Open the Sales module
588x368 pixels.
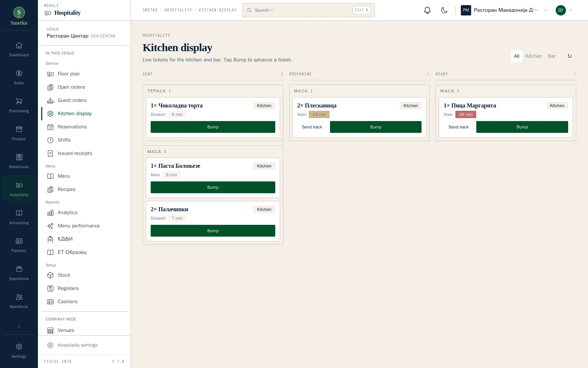coord(19,78)
